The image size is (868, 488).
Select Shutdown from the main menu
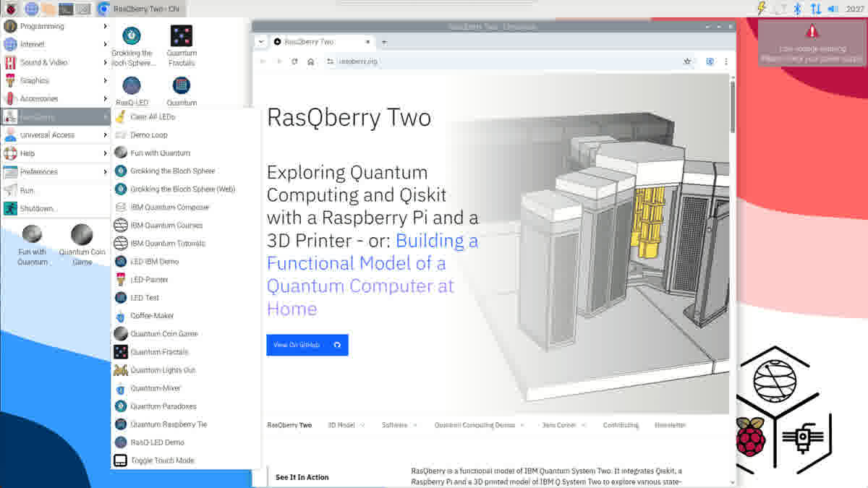(56, 208)
